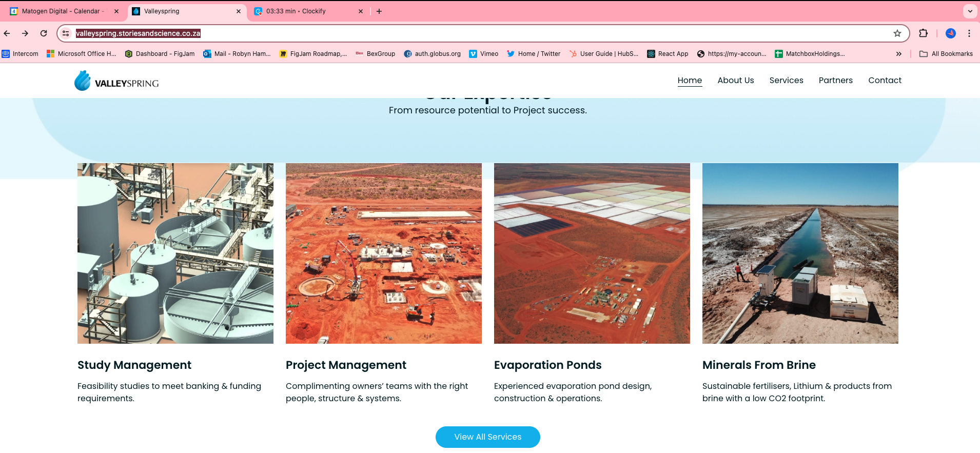Click the Evaporation Ponds aerial image
This screenshot has height=453, width=980.
pos(592,253)
